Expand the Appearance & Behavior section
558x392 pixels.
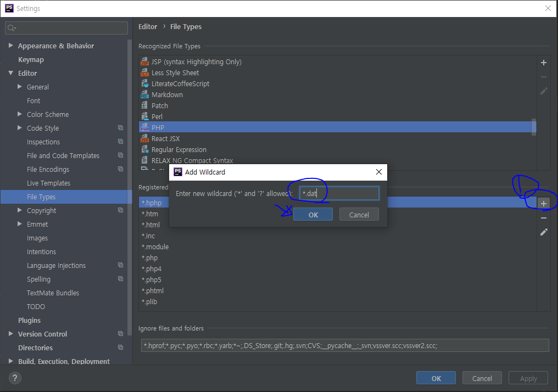click(10, 46)
